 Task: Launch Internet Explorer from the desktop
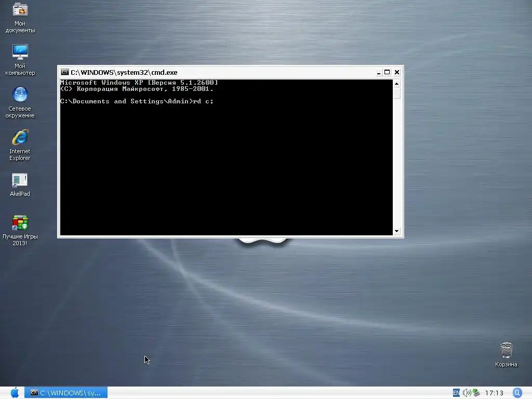(20, 145)
